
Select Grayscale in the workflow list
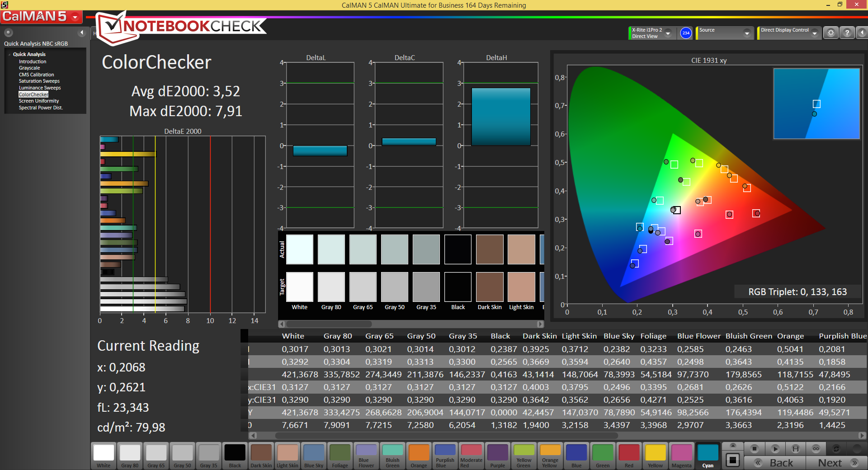pyautogui.click(x=29, y=68)
